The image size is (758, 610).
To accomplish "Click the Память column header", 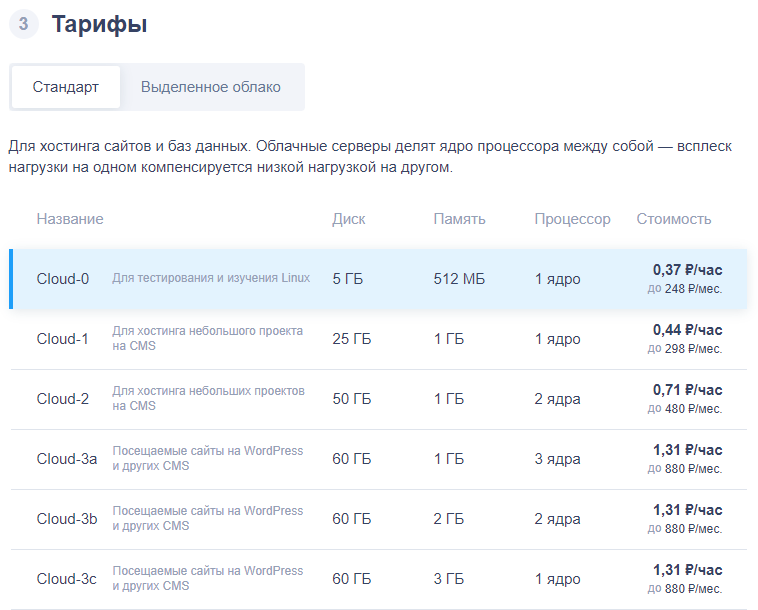I will click(x=459, y=219).
